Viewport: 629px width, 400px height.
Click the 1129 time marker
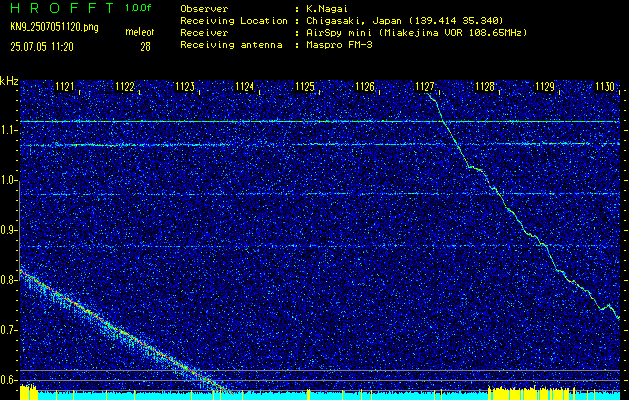pyautogui.click(x=545, y=86)
